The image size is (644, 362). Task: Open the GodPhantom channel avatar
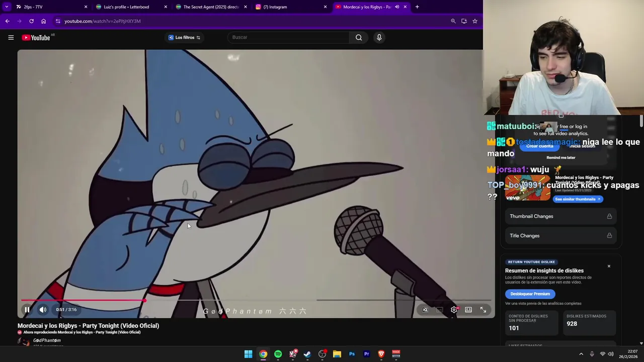(24, 342)
